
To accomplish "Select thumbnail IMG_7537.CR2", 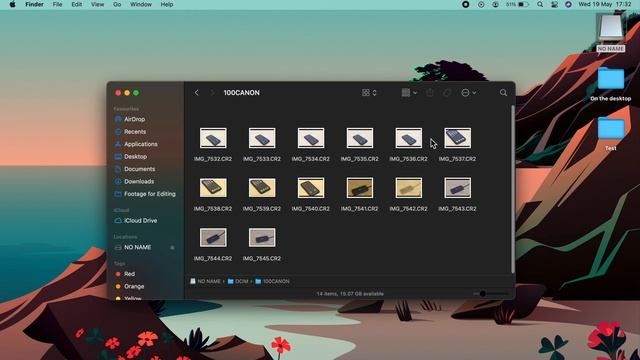I will tap(458, 138).
